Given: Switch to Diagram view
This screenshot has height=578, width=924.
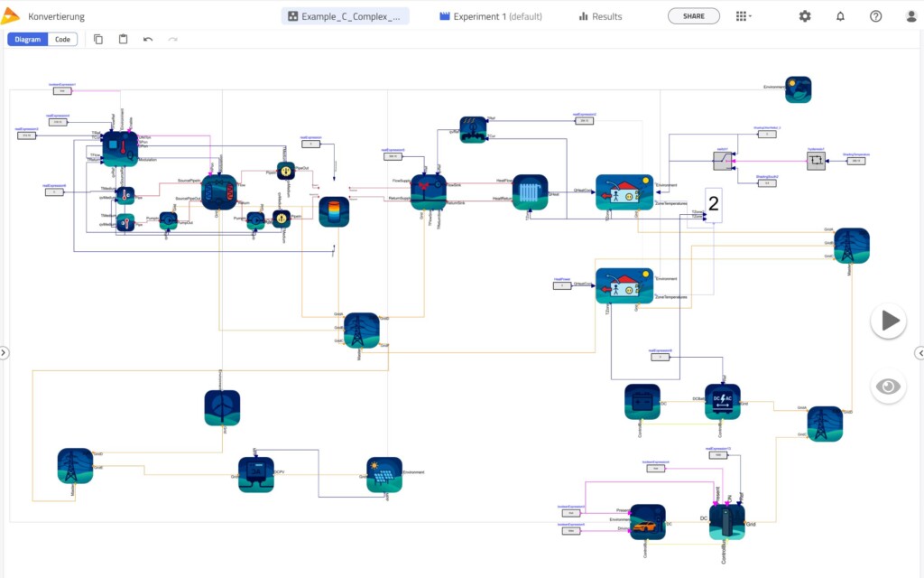Looking at the screenshot, I should pyautogui.click(x=28, y=40).
